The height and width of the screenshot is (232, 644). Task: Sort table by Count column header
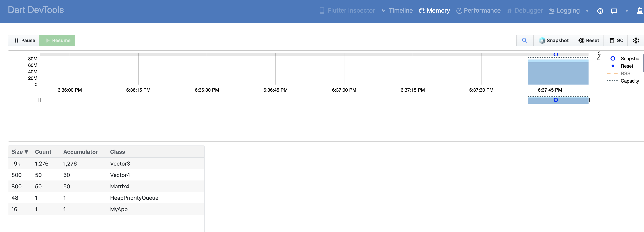click(x=43, y=152)
